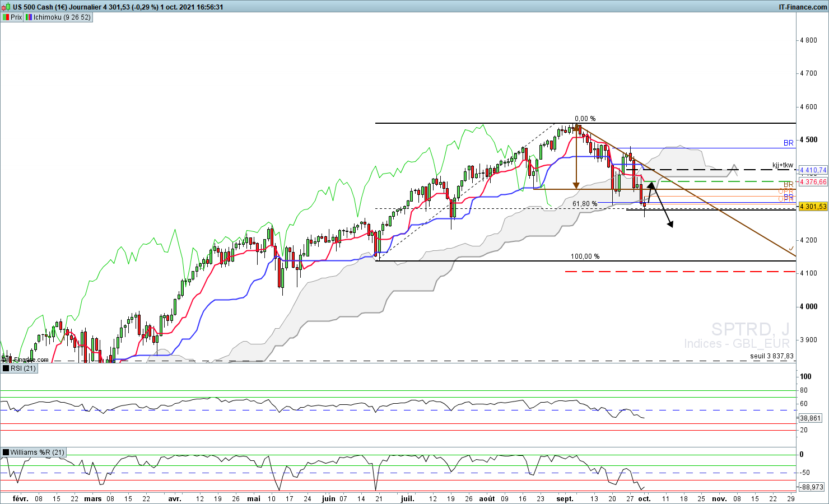Click the kjj+tkw annotation label
Viewport: 829px width, 504px height.
(x=783, y=165)
